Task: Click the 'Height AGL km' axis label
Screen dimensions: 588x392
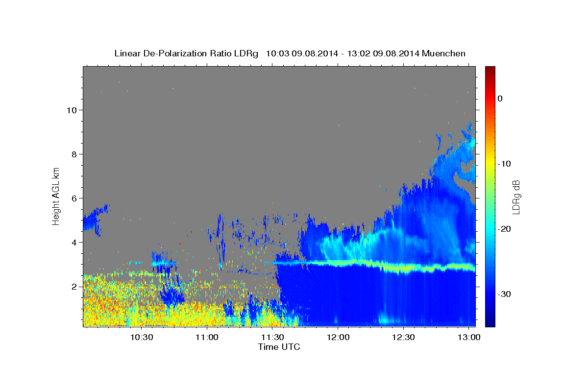Action: pos(56,196)
